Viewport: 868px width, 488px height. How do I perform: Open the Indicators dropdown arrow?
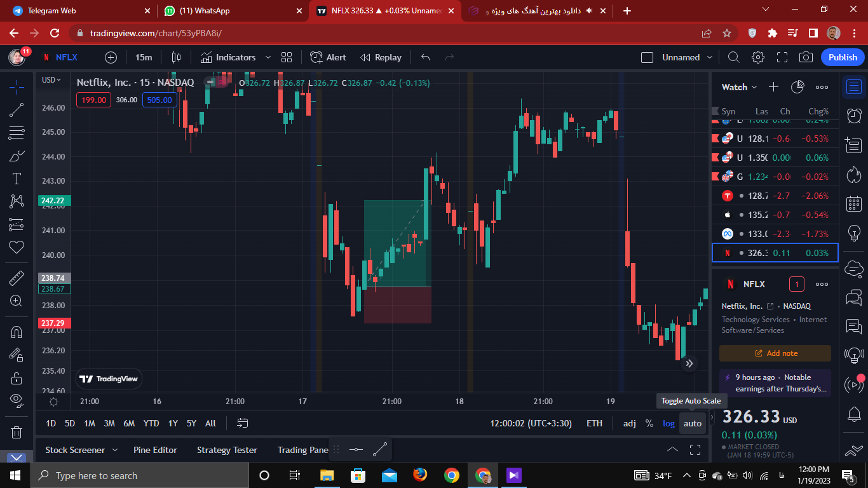(x=268, y=57)
